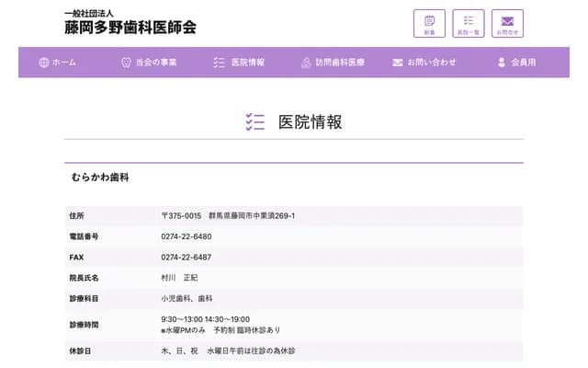Viewport: 588px width, 368px height.
Task: Open the 医院一覧 checklist icon button
Action: click(469, 23)
